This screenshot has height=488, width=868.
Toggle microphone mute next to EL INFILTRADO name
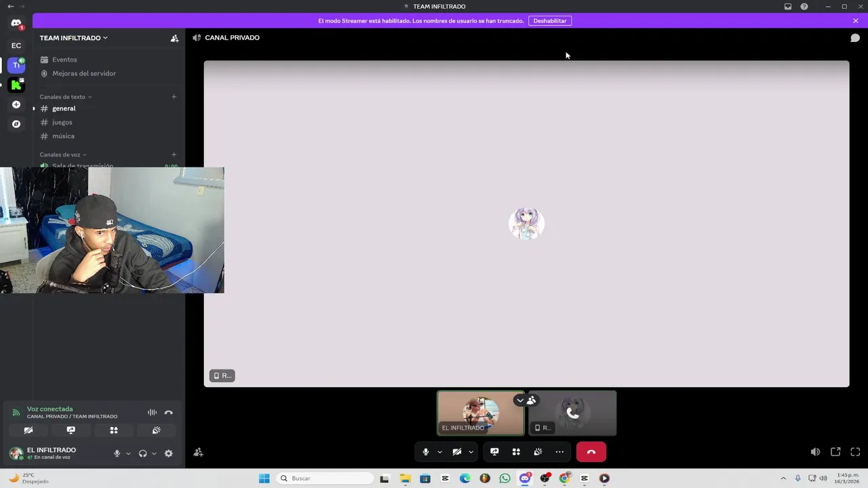tap(117, 453)
